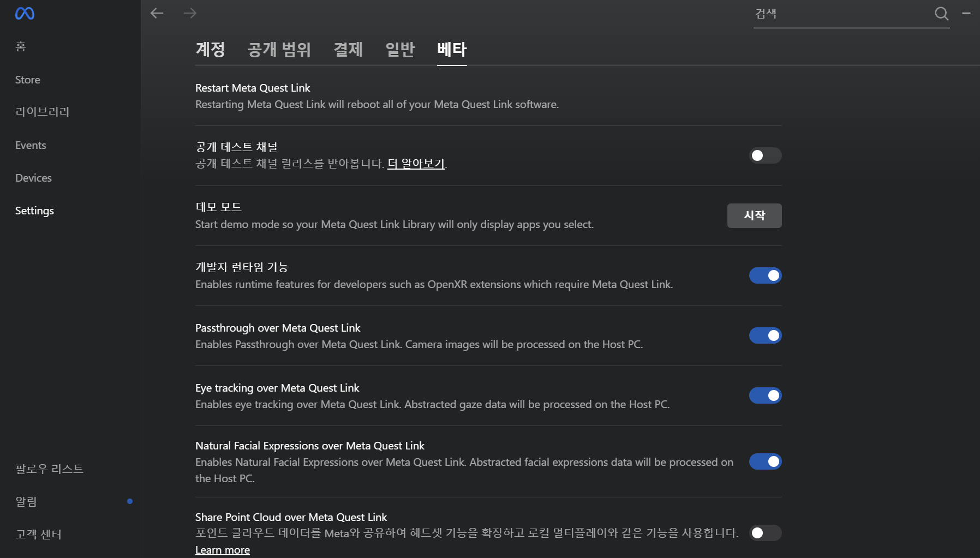Screen dimensions: 980x558
Task: Click the Eye tracking over Meta Quest Link heading
Action: (277, 388)
